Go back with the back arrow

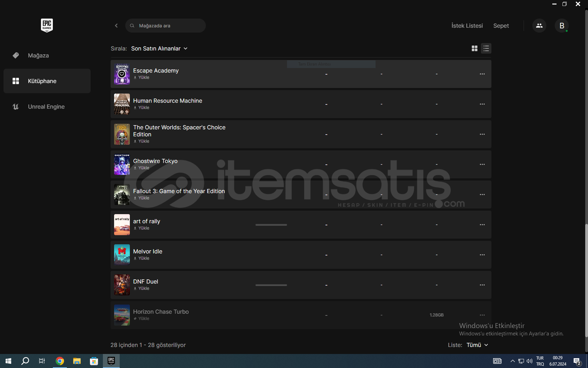click(x=116, y=26)
